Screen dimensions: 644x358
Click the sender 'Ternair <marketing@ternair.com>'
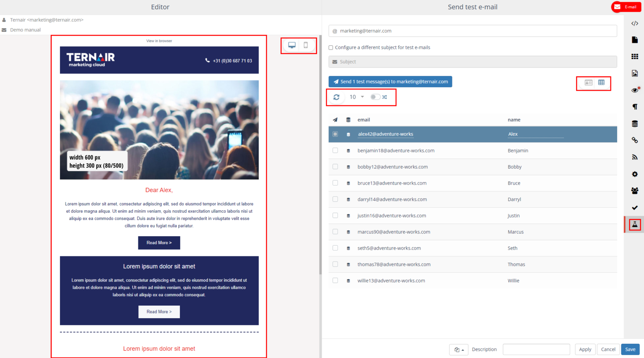[47, 20]
